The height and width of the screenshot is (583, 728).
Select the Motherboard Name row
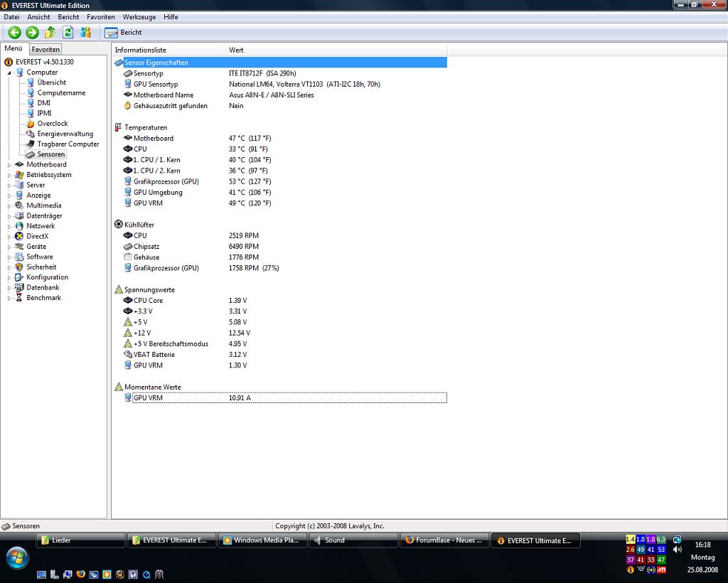pos(280,95)
